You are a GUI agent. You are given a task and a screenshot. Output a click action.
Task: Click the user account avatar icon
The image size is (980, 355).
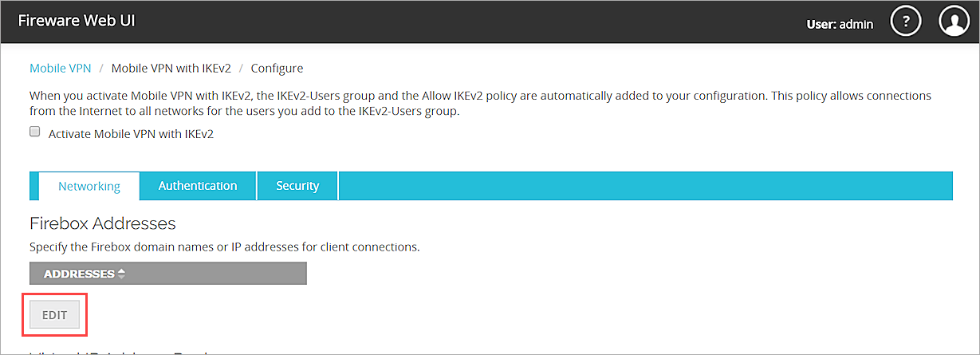coord(954,22)
